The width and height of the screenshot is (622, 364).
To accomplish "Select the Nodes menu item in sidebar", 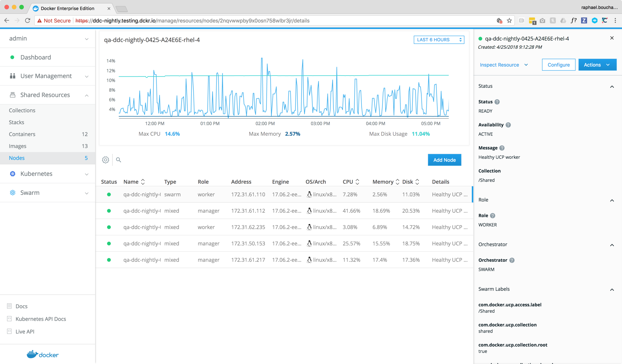I will [x=16, y=158].
